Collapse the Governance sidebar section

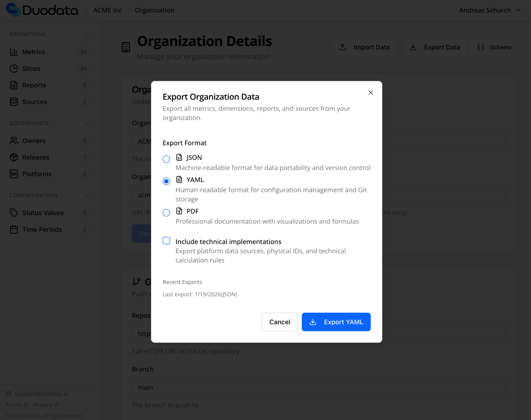pyautogui.click(x=87, y=123)
